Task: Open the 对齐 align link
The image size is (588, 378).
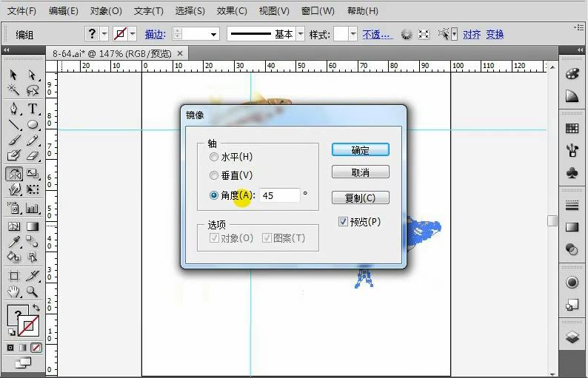Action: 472,35
